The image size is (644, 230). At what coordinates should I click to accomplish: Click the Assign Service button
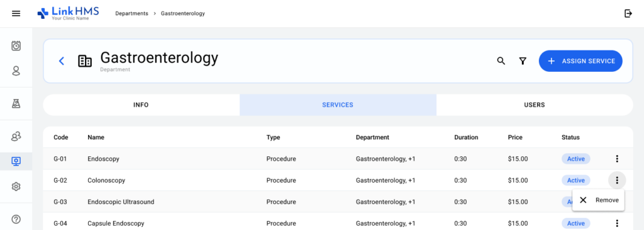point(580,61)
